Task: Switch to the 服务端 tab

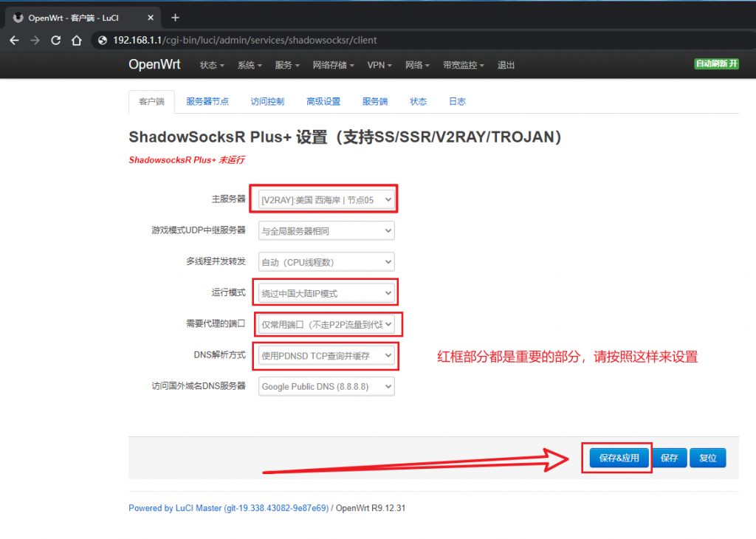Action: (x=374, y=102)
